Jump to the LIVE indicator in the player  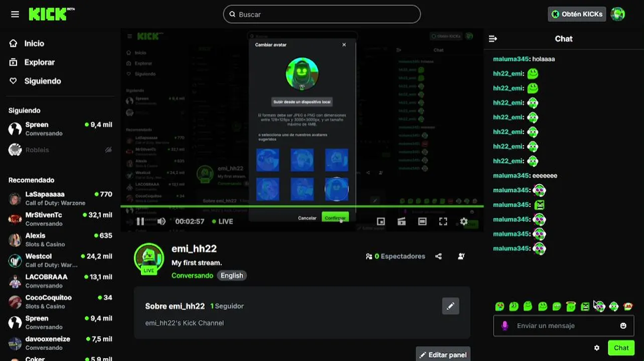tap(222, 221)
